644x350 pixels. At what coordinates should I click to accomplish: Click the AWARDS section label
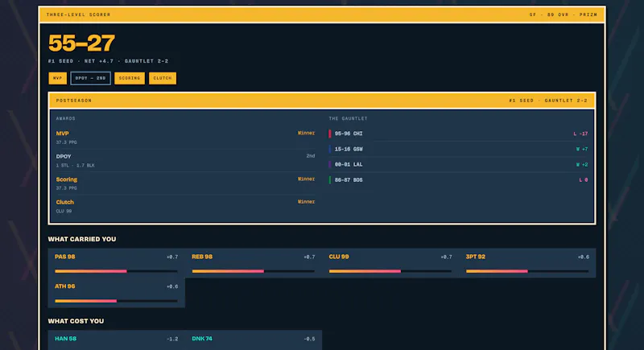pos(66,118)
